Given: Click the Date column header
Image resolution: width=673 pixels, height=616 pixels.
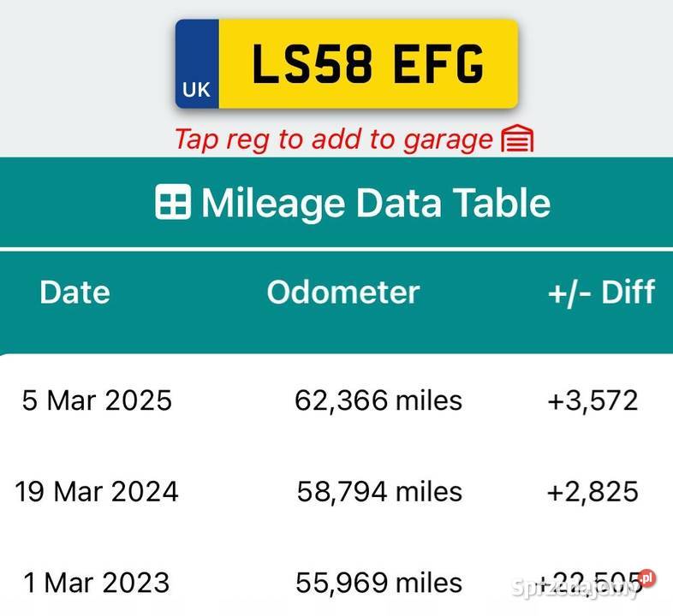Looking at the screenshot, I should pos(74,292).
